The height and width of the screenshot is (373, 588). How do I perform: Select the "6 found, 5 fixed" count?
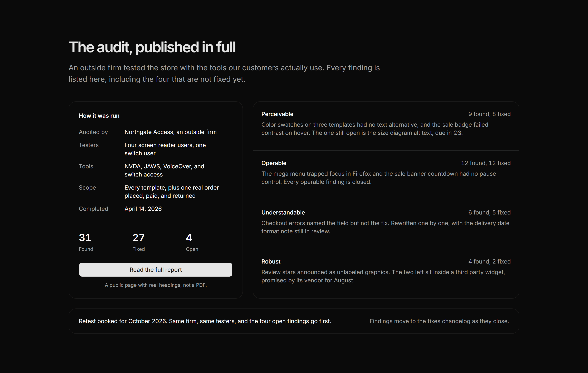[x=489, y=212]
